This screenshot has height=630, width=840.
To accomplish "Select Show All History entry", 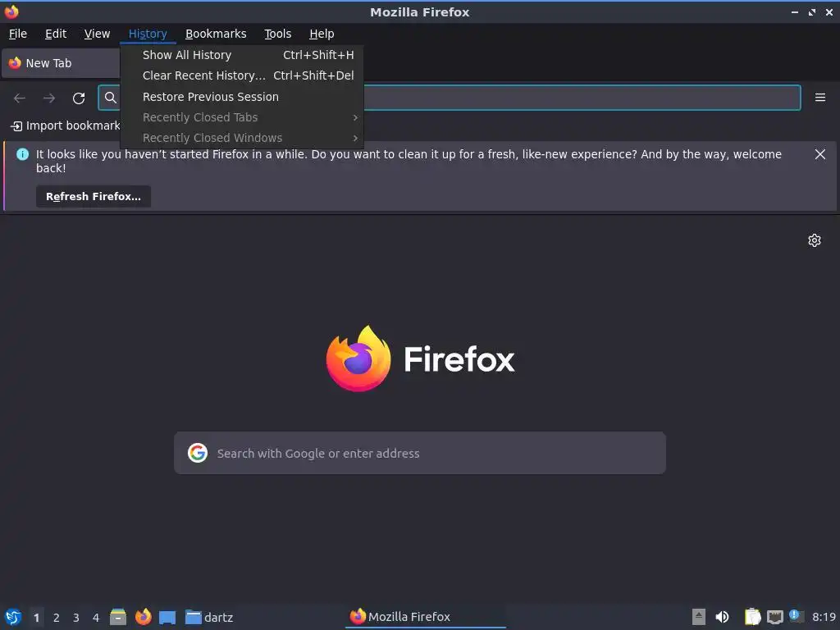I will (242, 55).
